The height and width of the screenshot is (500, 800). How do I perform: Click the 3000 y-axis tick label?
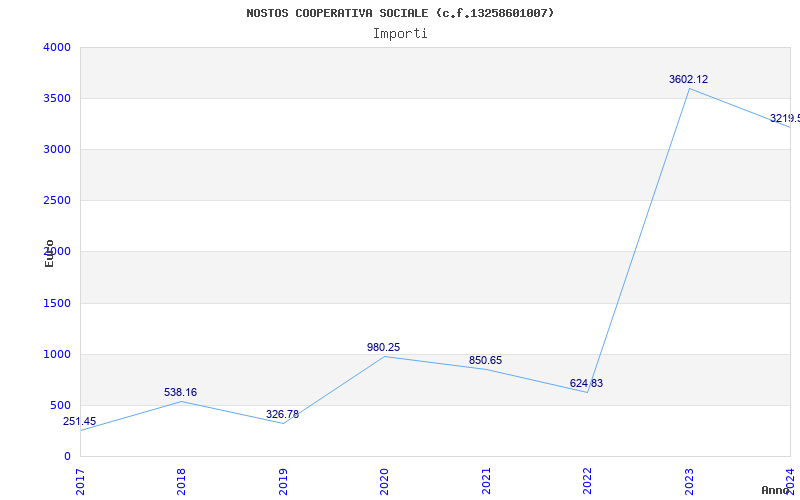click(57, 149)
